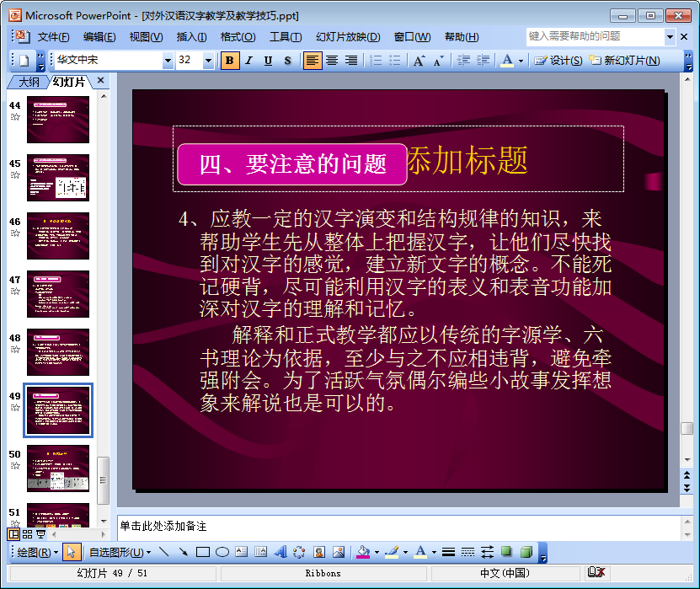The image size is (700, 589).
Task: Open font color dropdown arrow in formatting toolbar
Action: pyautogui.click(x=521, y=61)
